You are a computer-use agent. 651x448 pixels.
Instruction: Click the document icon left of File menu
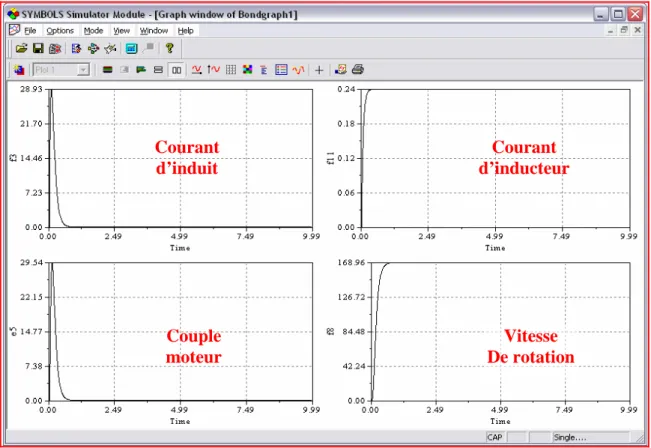(15, 30)
